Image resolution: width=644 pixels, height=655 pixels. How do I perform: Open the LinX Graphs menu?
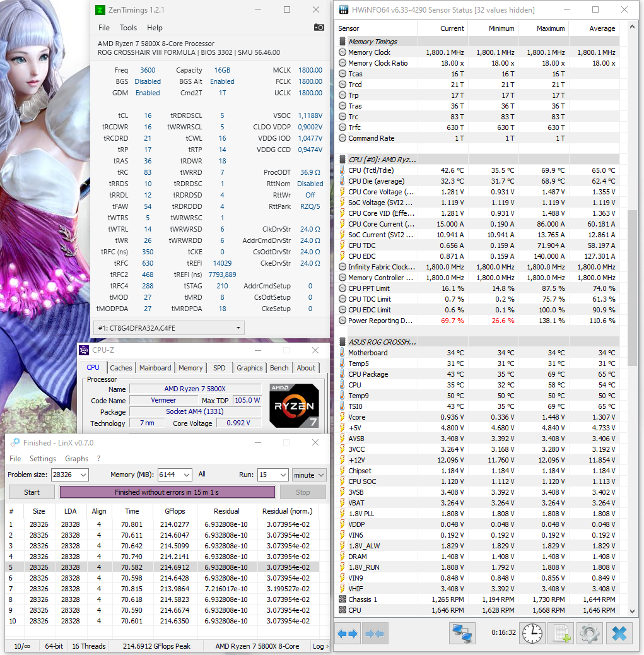[76, 459]
